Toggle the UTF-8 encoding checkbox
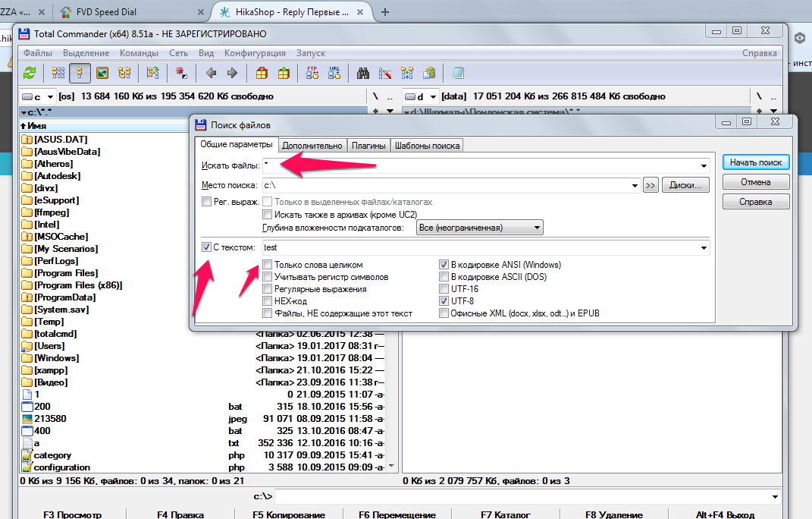This screenshot has width=812, height=519. click(x=444, y=301)
